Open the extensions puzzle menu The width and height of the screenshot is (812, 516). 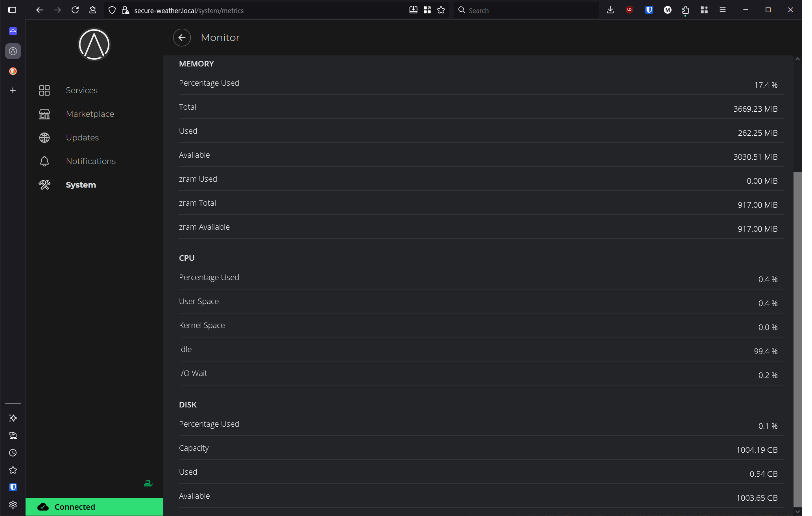pos(686,10)
